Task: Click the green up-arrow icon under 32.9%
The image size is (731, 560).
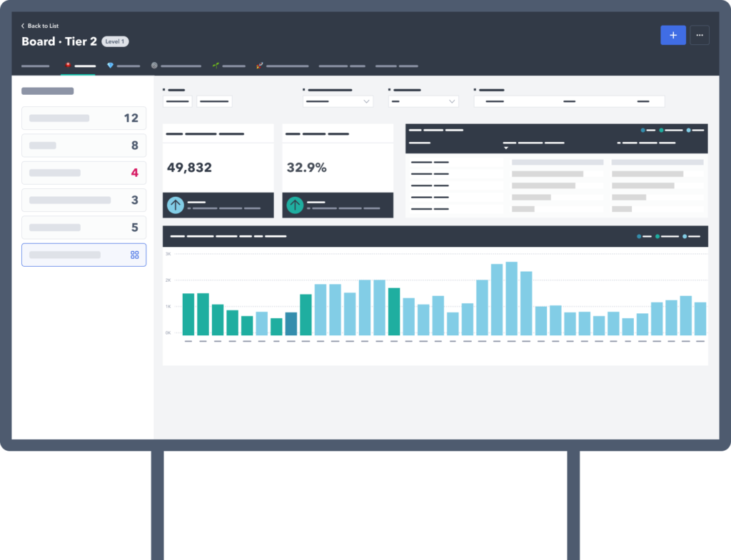Action: [x=295, y=205]
